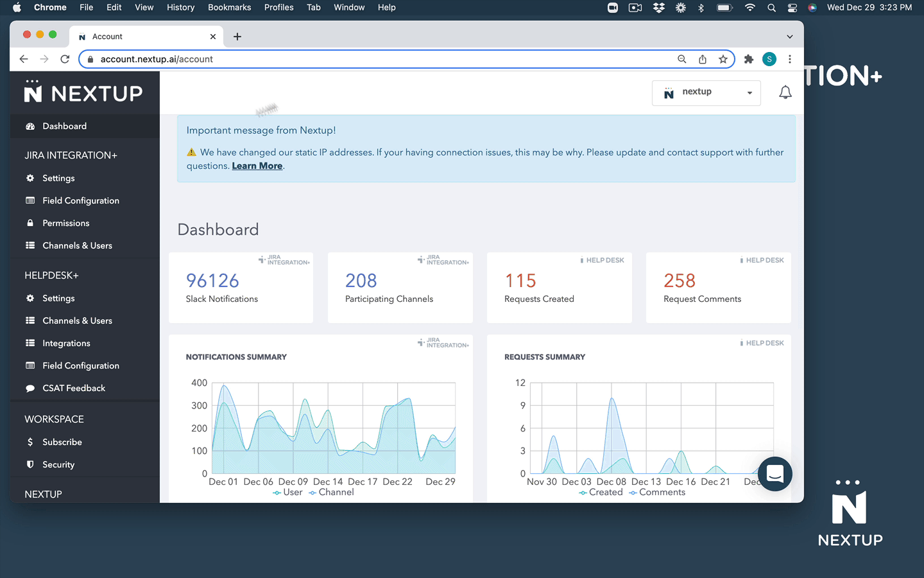Click the shield icon beside Security
The width and height of the screenshot is (924, 578).
coord(30,464)
